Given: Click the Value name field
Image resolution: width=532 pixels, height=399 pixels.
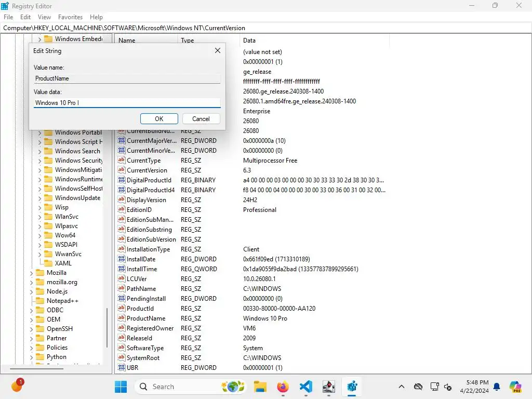Looking at the screenshot, I should click(127, 78).
